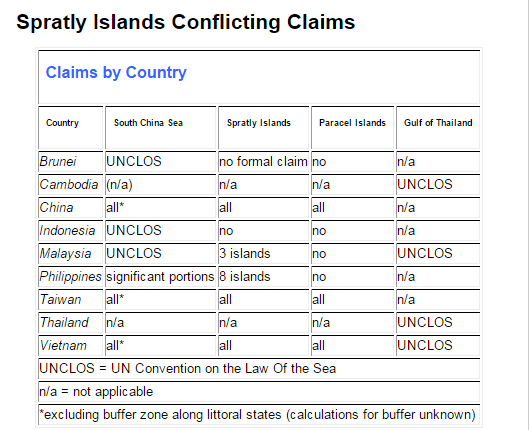The image size is (529, 430).
Task: Click the UNCLOS definition footnote row
Action: coord(259,369)
